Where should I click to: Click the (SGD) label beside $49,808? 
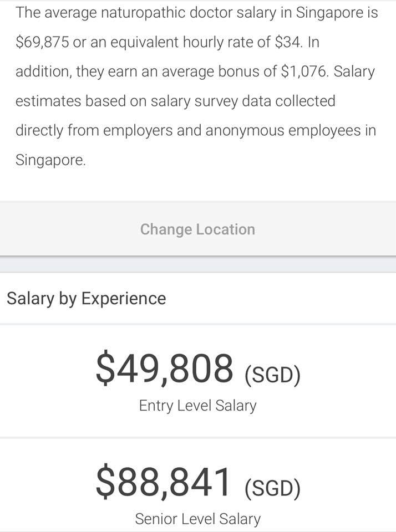tap(272, 375)
